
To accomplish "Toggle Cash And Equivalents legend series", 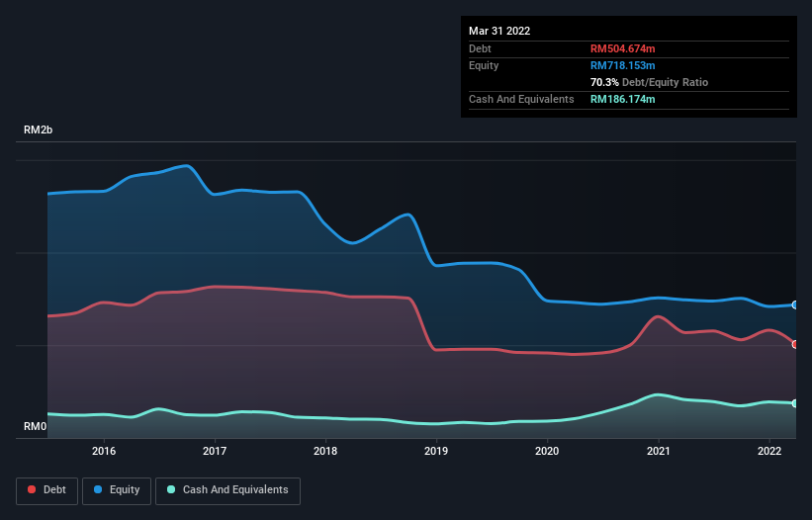I will tap(227, 490).
